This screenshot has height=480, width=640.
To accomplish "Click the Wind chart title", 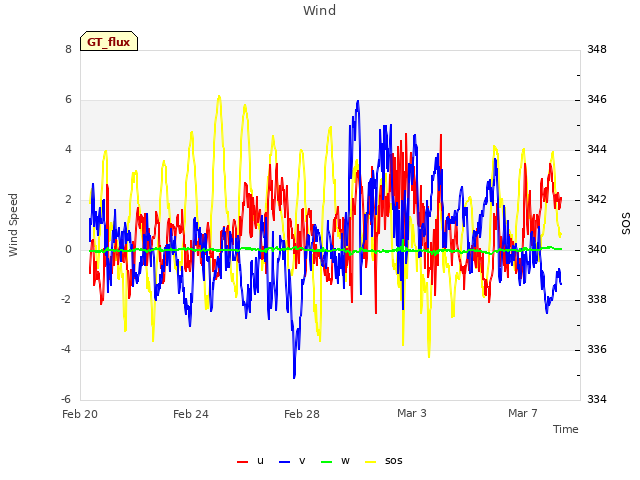I will point(320,10).
